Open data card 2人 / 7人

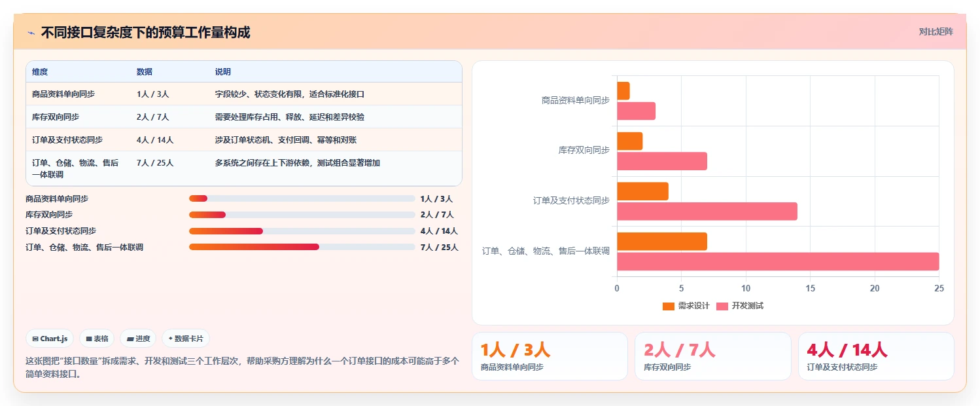713,356
